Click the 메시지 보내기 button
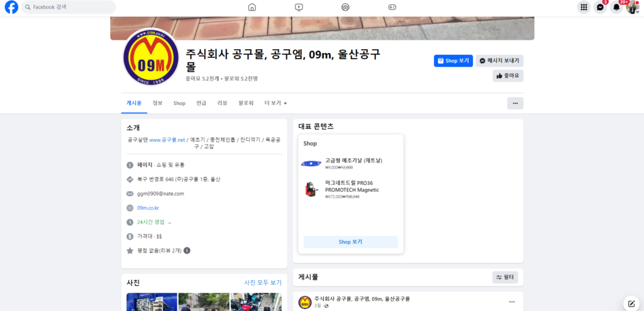 pyautogui.click(x=499, y=61)
